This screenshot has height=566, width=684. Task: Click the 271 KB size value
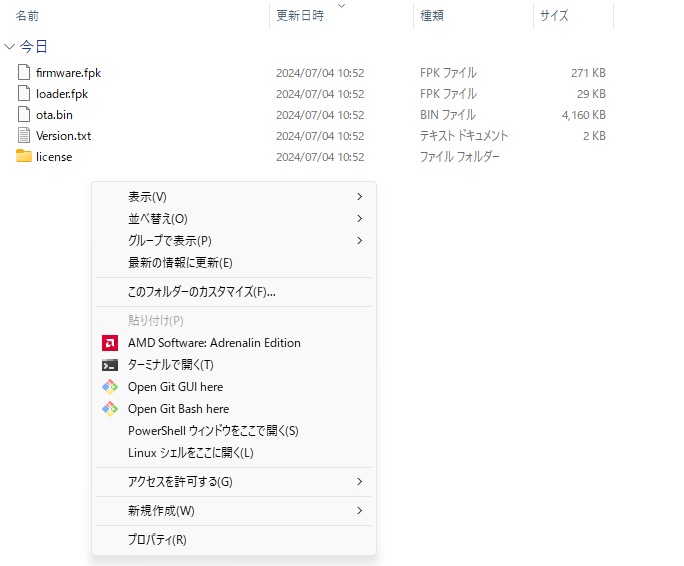(x=588, y=73)
